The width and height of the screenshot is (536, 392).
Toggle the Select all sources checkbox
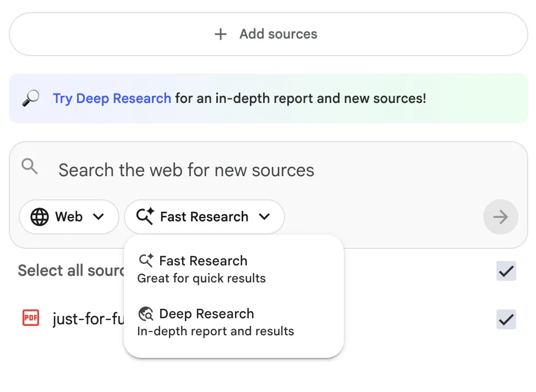[x=506, y=271]
